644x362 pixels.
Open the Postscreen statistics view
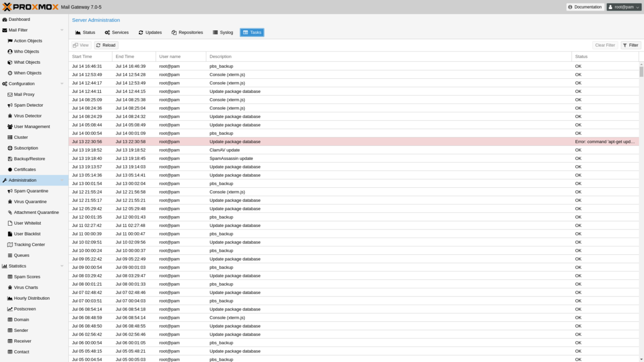[x=25, y=309]
